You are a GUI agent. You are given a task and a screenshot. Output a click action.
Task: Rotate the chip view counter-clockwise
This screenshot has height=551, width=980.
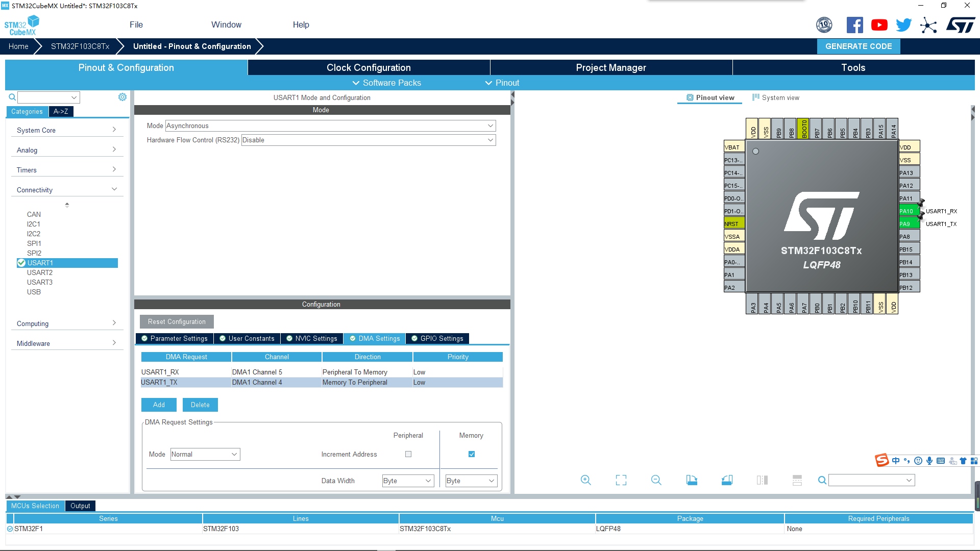tap(727, 480)
